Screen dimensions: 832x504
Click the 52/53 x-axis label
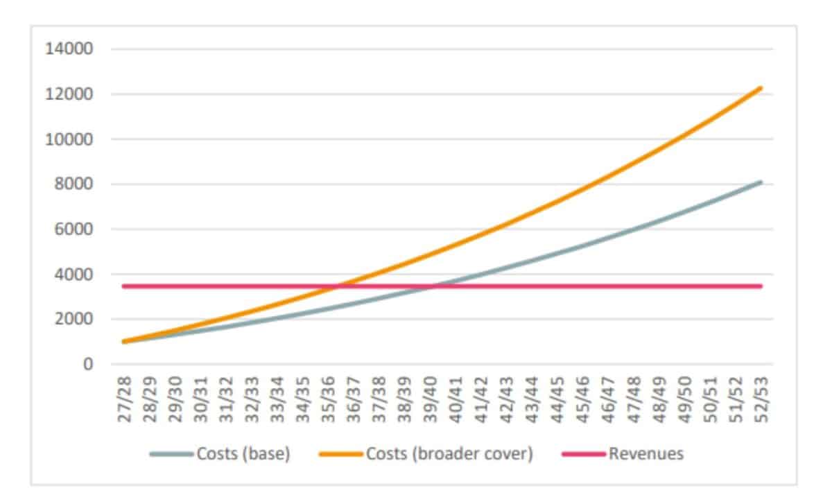point(761,400)
